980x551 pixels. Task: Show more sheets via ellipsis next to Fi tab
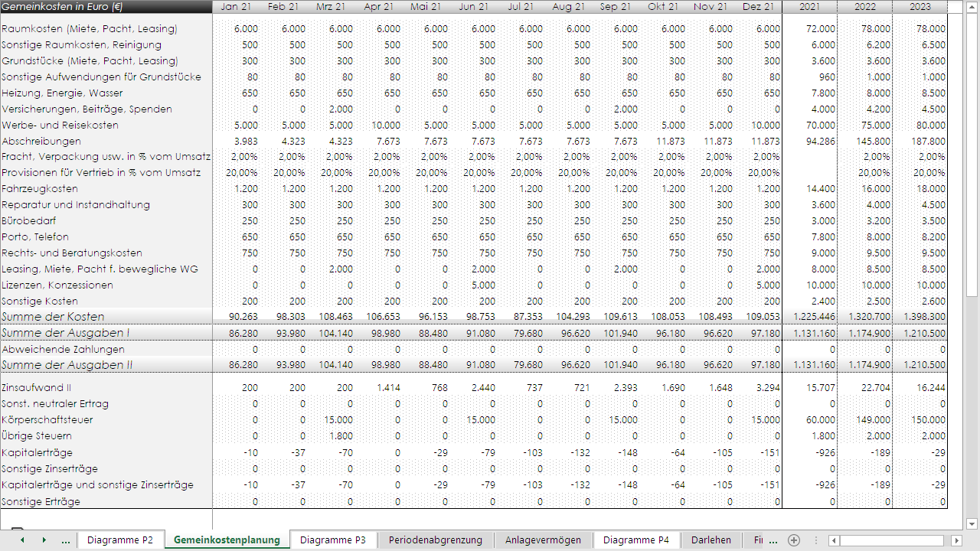point(772,540)
